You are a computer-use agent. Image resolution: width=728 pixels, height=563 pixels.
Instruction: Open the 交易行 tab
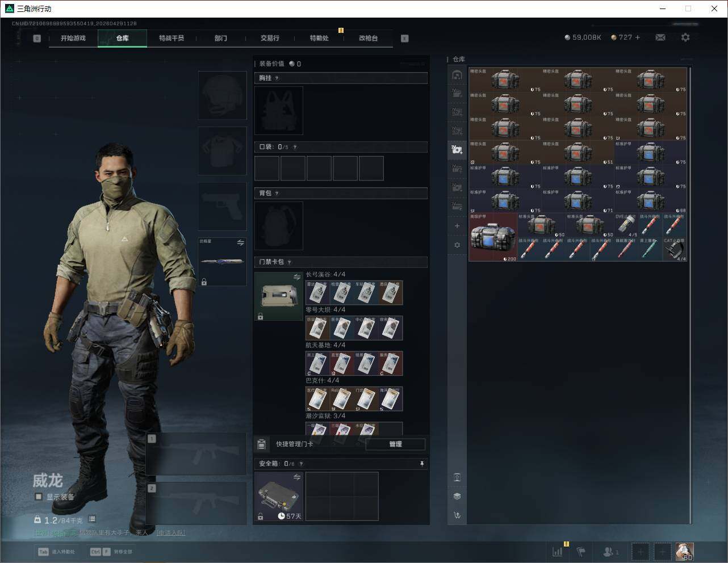click(270, 38)
